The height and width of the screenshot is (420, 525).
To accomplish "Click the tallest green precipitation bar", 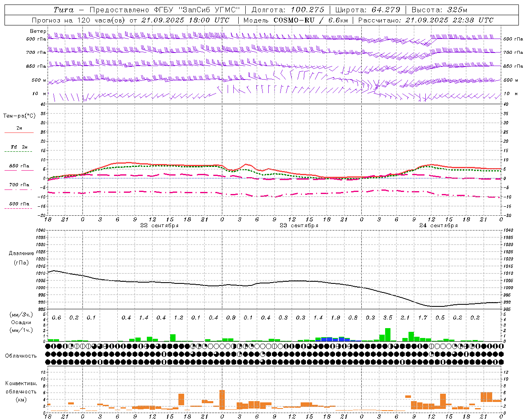I will click(388, 335).
